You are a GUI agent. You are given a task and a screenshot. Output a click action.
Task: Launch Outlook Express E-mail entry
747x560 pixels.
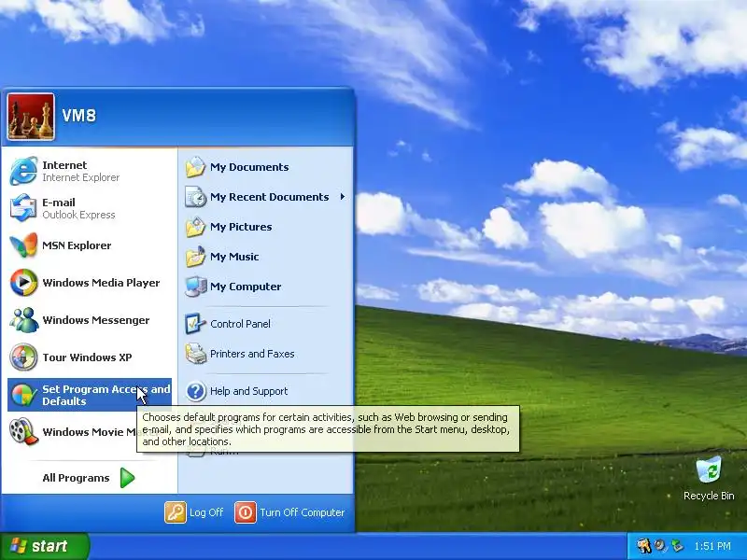[x=90, y=208]
